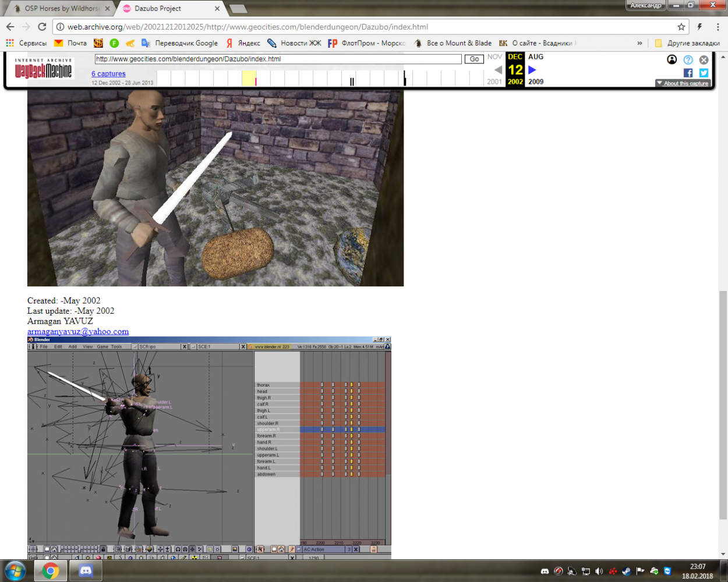Screen dimensions: 728x582
Task: Open the Яндекс bookmark
Action: click(243, 43)
